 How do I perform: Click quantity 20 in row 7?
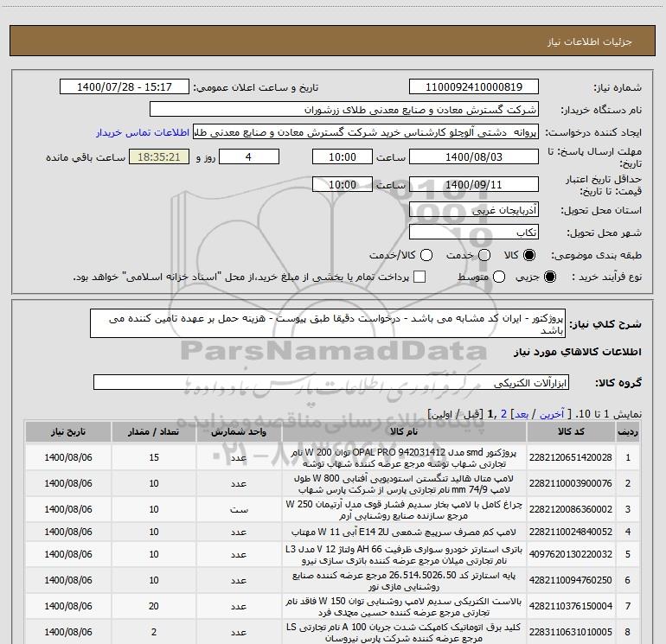[154, 606]
